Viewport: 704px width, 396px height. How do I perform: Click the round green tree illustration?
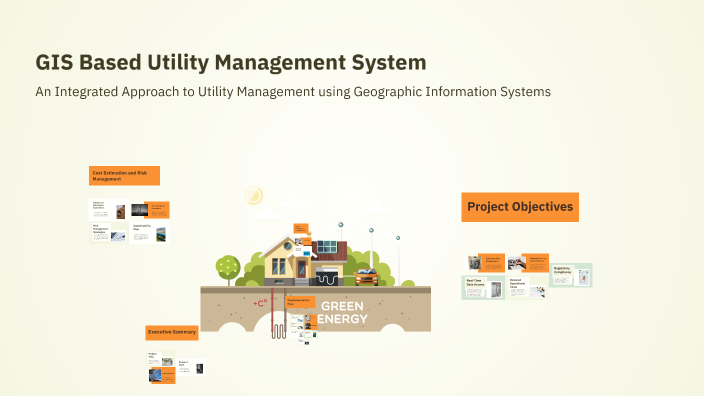[x=228, y=268]
